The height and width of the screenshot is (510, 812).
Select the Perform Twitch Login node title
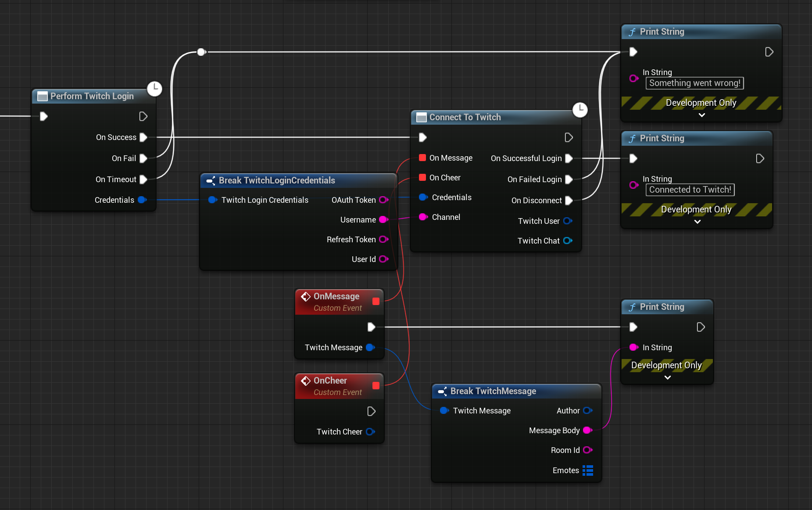point(92,96)
